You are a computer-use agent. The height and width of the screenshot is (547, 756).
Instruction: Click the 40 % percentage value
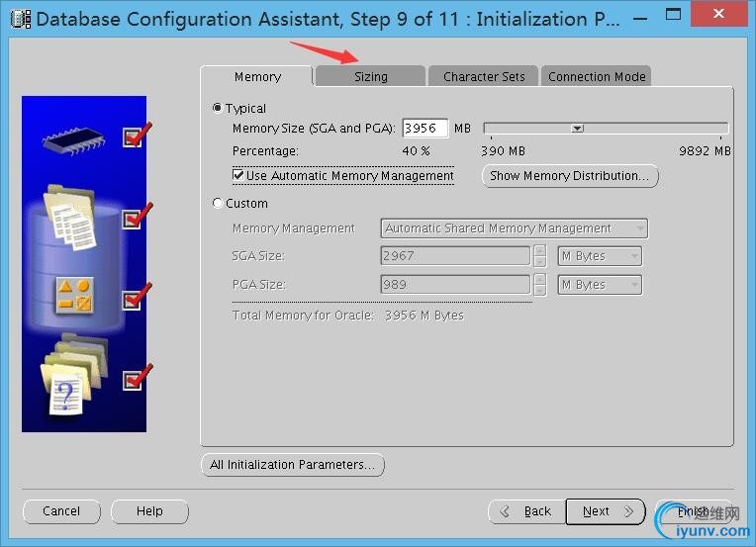click(x=416, y=151)
